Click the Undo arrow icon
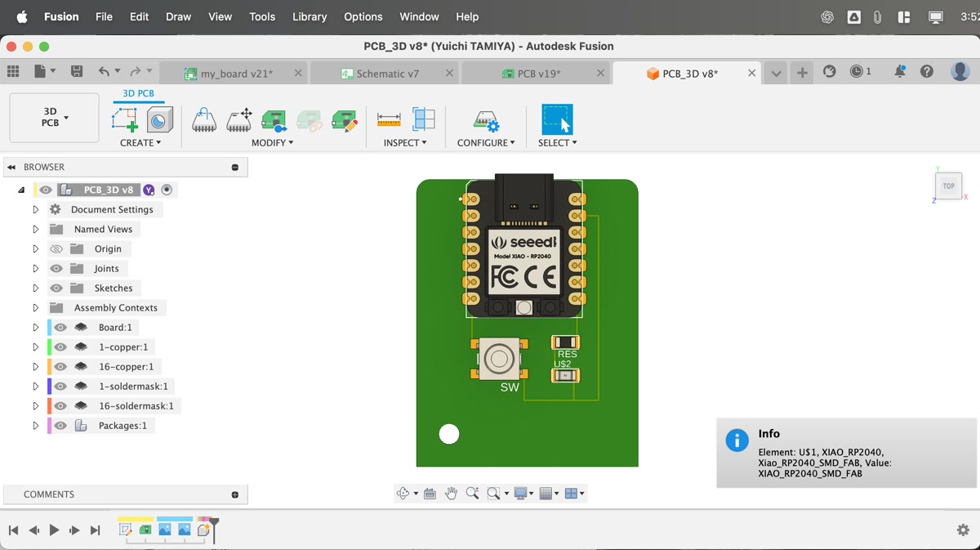 [104, 72]
